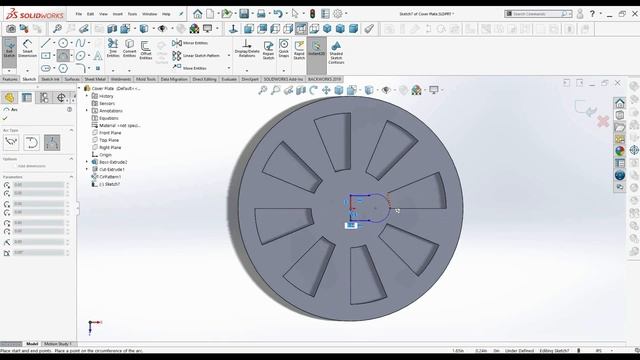
Task: Click Linear Sketch Pattern
Action: pos(196,56)
